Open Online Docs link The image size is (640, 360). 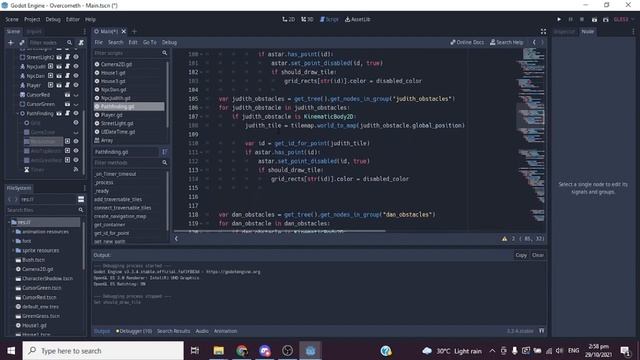click(x=467, y=42)
